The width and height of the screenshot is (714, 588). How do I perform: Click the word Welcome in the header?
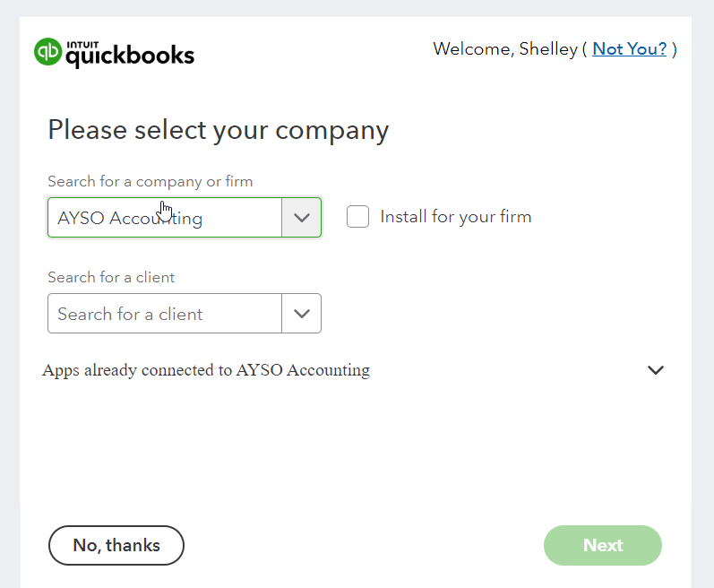[471, 49]
